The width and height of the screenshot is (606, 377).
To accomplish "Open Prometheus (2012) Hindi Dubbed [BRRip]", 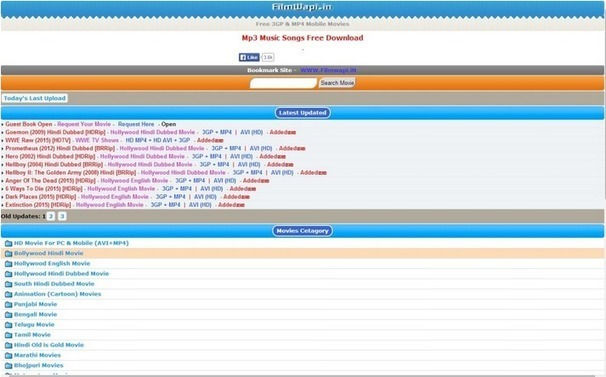I will tap(60, 148).
